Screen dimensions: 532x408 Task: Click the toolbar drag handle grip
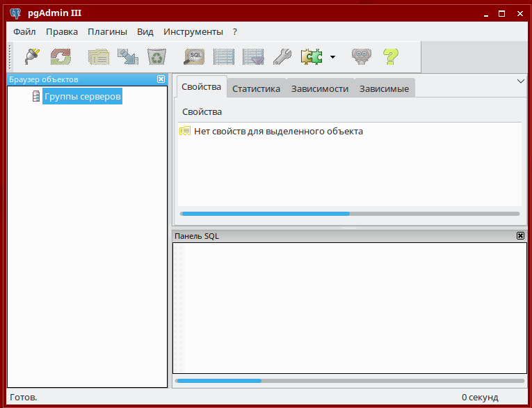pyautogui.click(x=10, y=56)
